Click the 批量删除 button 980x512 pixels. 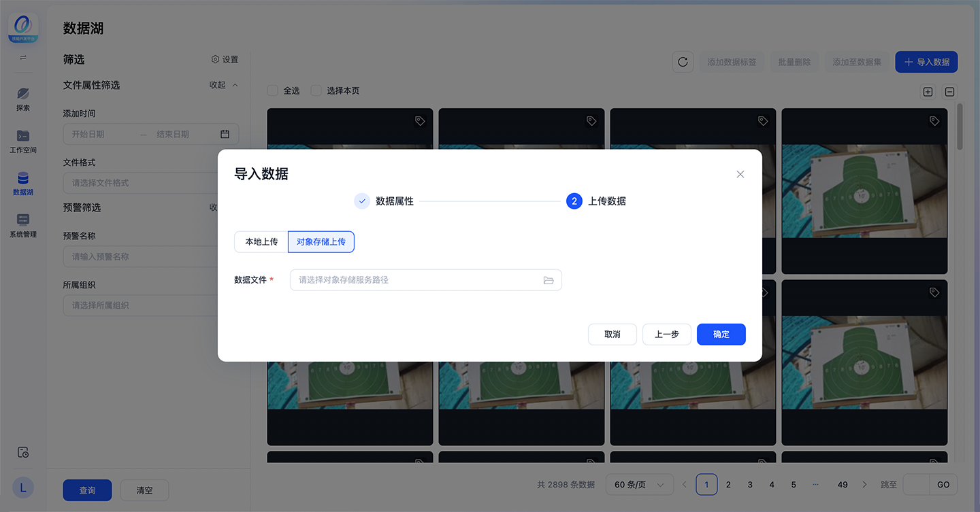pos(794,62)
